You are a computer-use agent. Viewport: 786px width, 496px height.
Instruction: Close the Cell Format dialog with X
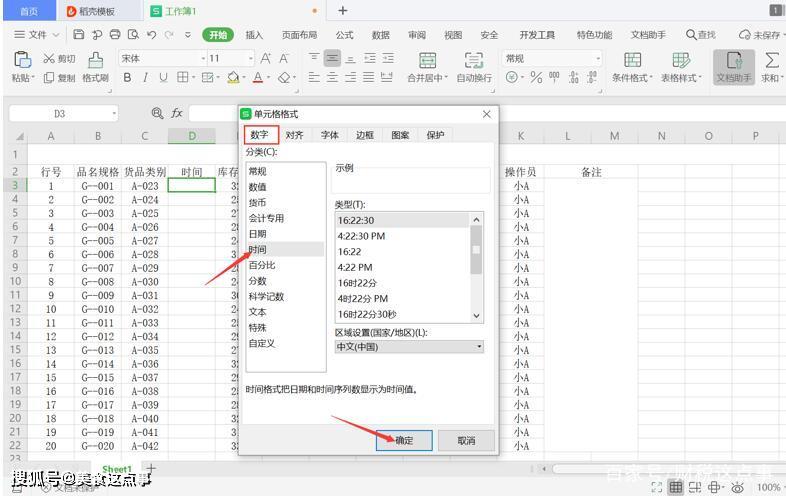[x=486, y=114]
